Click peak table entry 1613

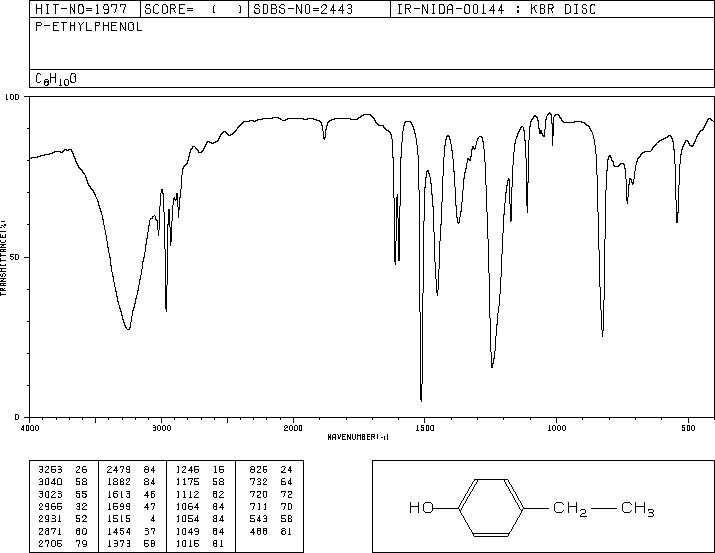119,494
